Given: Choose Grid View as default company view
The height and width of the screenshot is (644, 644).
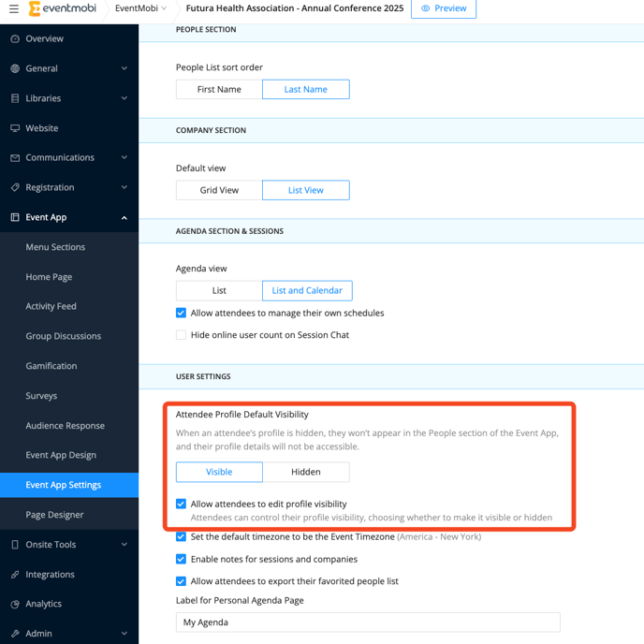Looking at the screenshot, I should [219, 190].
